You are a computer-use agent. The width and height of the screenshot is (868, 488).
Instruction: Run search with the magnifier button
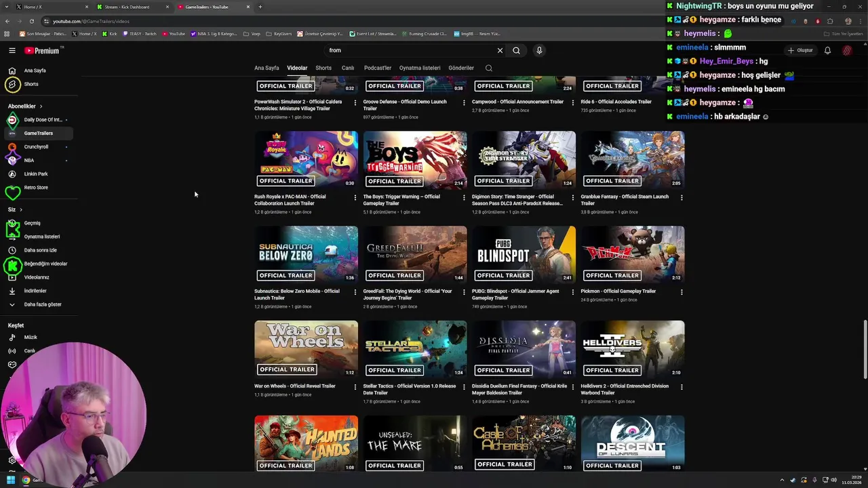point(516,50)
